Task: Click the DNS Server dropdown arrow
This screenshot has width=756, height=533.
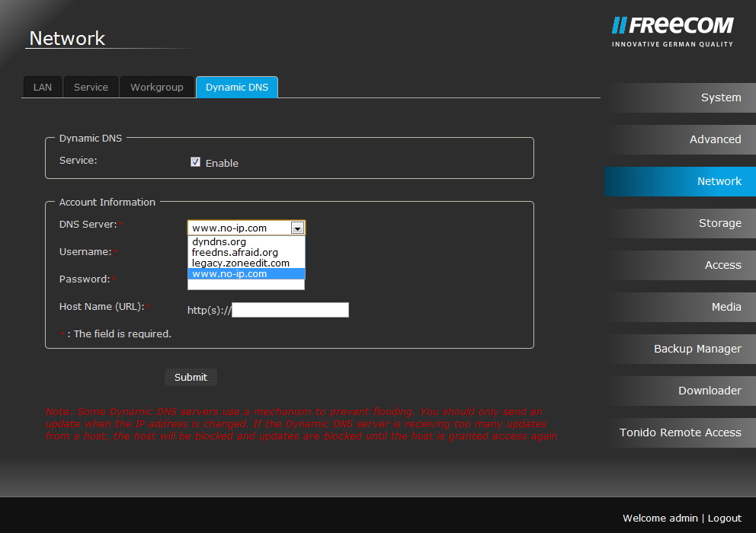Action: tap(297, 228)
